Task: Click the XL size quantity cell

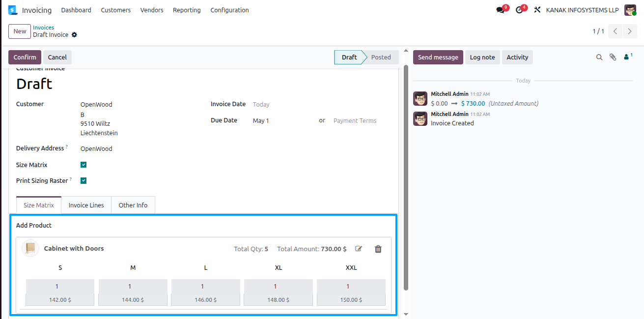Action: [x=278, y=286]
